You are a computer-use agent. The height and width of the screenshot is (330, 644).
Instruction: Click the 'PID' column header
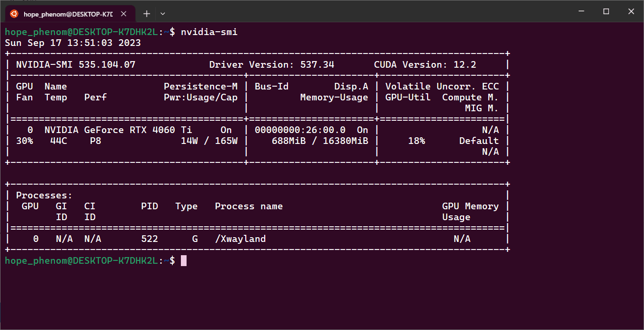150,206
